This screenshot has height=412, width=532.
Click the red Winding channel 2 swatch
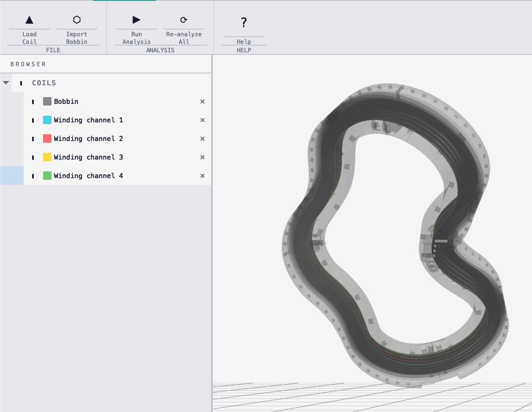point(47,138)
